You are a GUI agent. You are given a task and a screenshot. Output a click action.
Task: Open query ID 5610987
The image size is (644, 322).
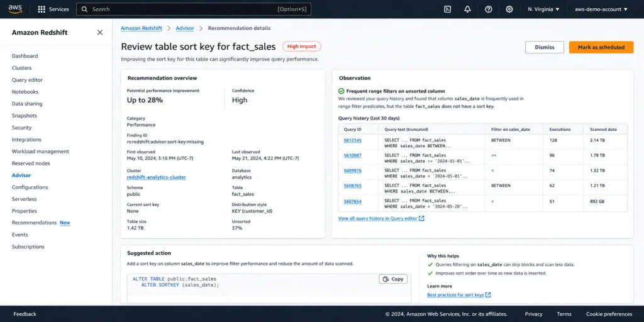point(352,155)
